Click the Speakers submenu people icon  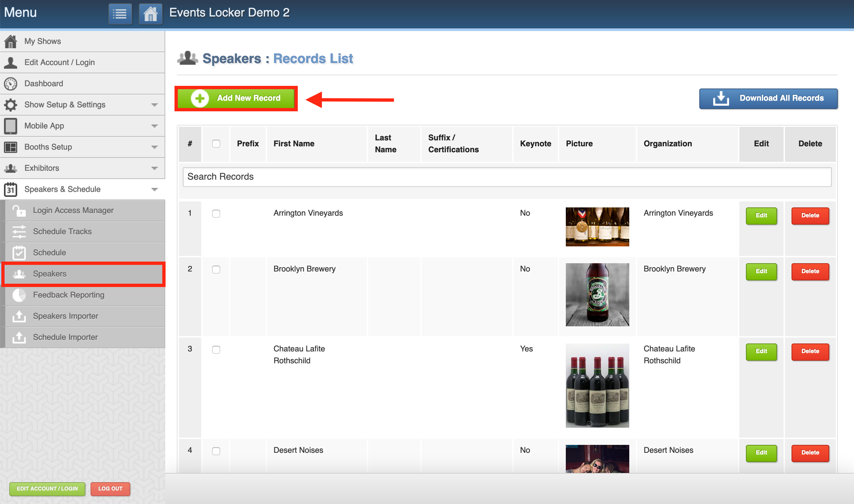(19, 274)
